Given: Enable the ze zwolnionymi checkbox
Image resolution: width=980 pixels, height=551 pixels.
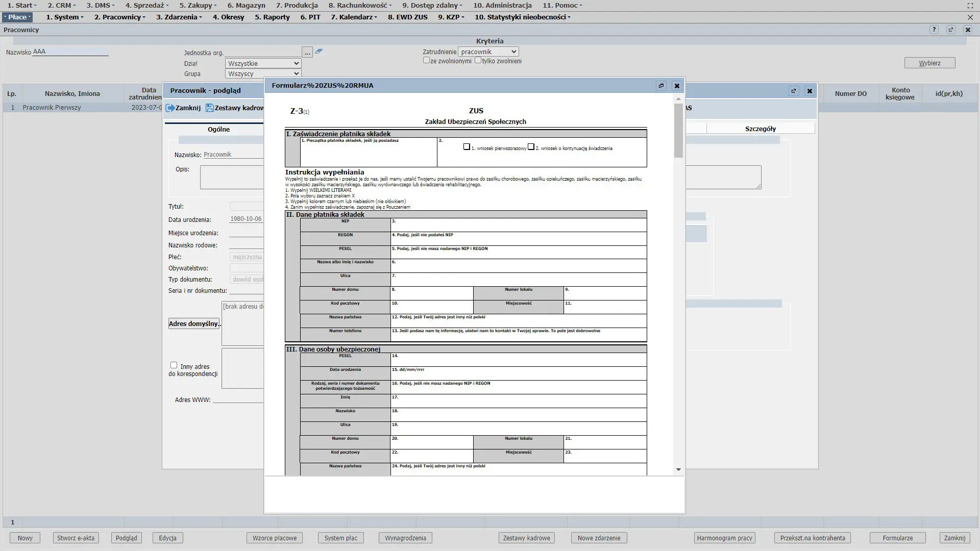Looking at the screenshot, I should (x=426, y=60).
